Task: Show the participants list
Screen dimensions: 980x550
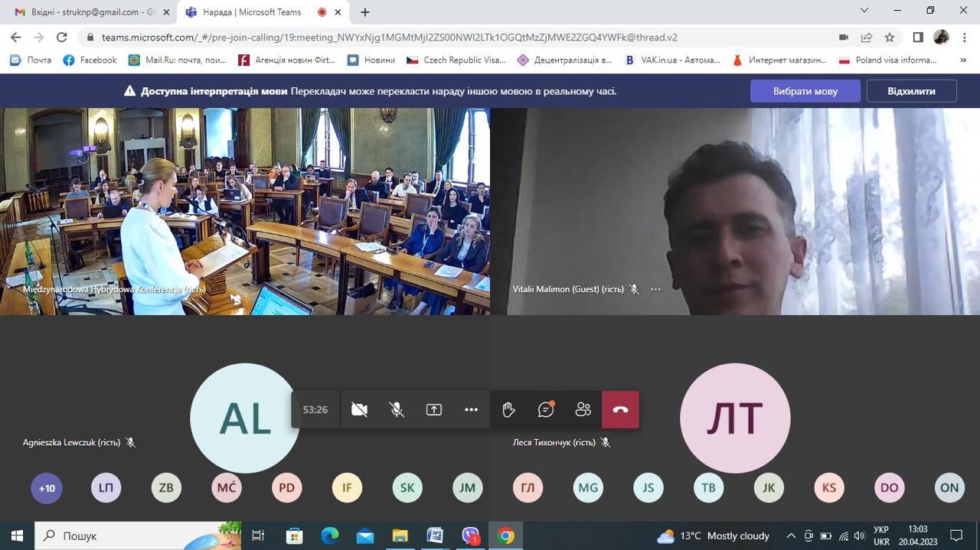Action: (583, 410)
